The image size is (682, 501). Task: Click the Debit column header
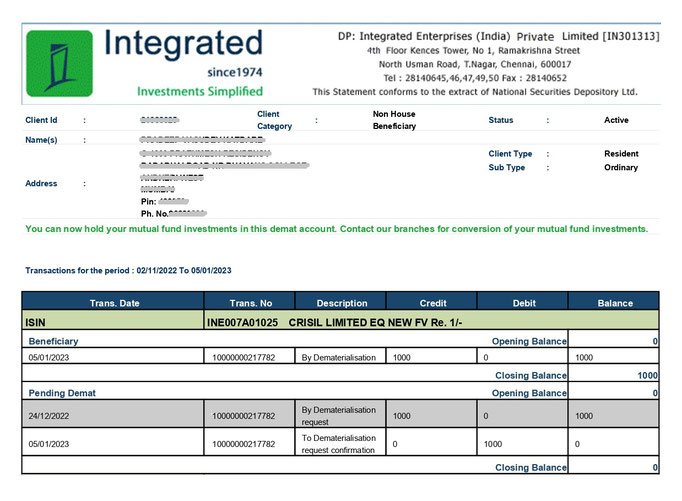coord(524,303)
